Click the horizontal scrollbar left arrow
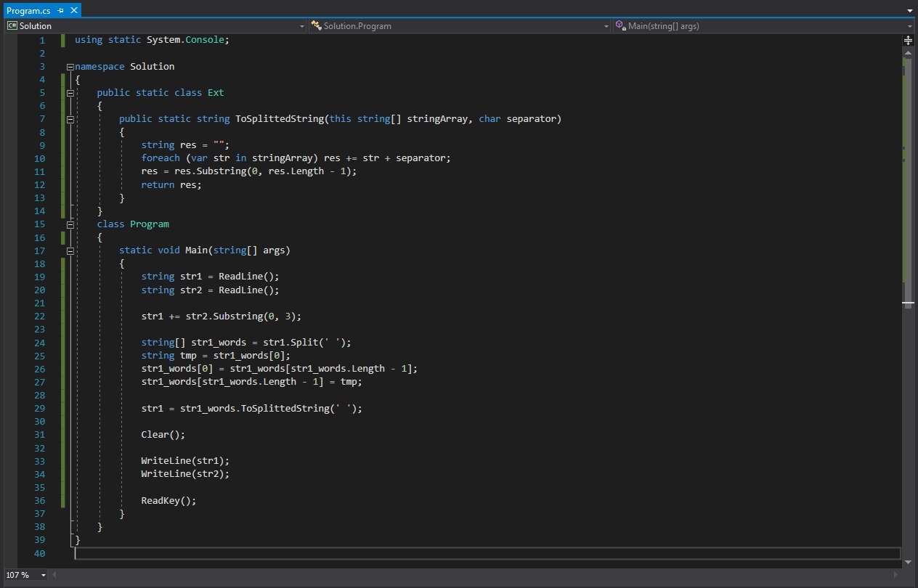Viewport: 918px width, 588px height. pos(55,575)
